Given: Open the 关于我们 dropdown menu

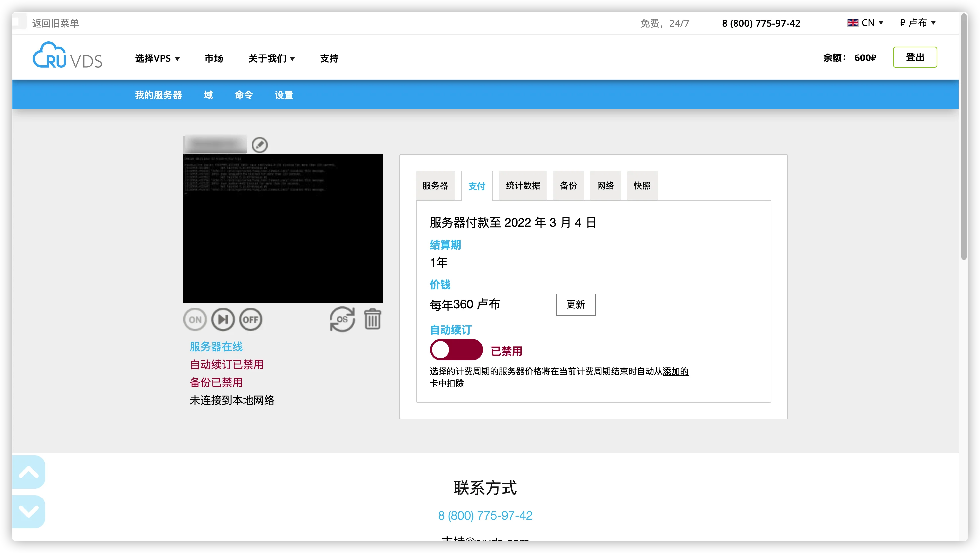Looking at the screenshot, I should (272, 58).
